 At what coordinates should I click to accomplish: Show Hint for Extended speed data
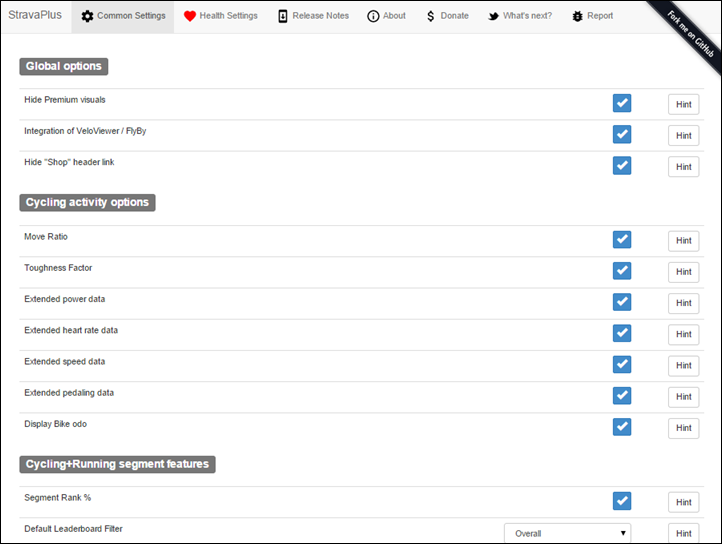683,366
